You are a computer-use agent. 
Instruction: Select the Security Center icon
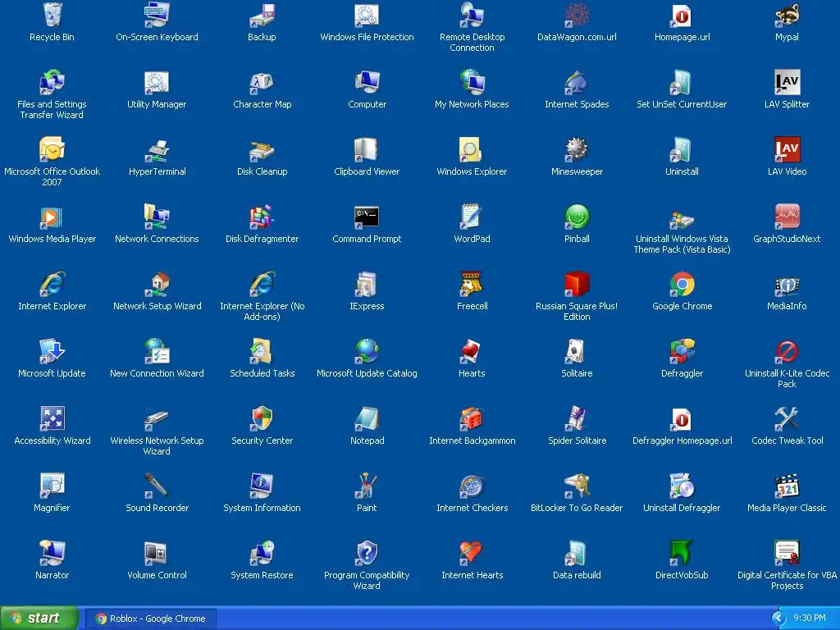tap(262, 418)
